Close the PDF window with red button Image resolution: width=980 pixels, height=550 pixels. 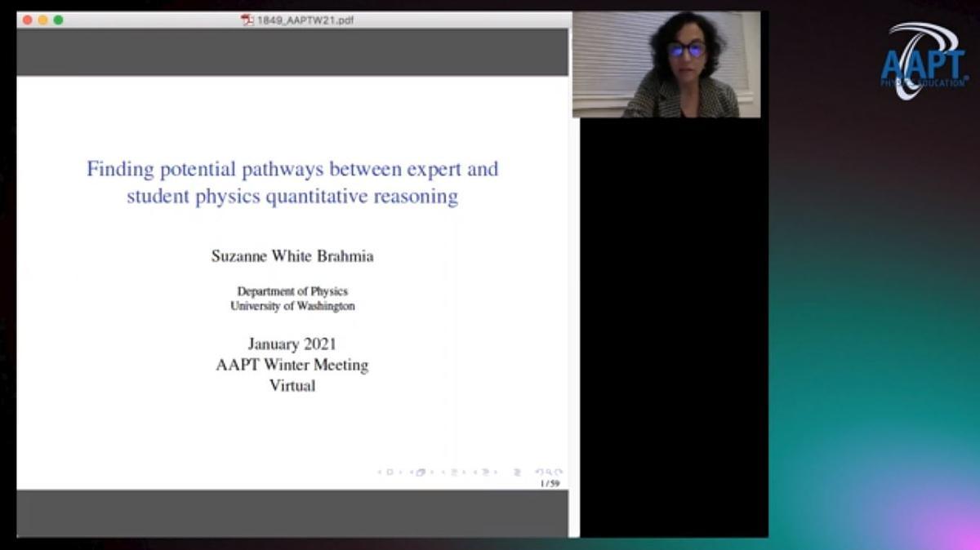coord(28,20)
